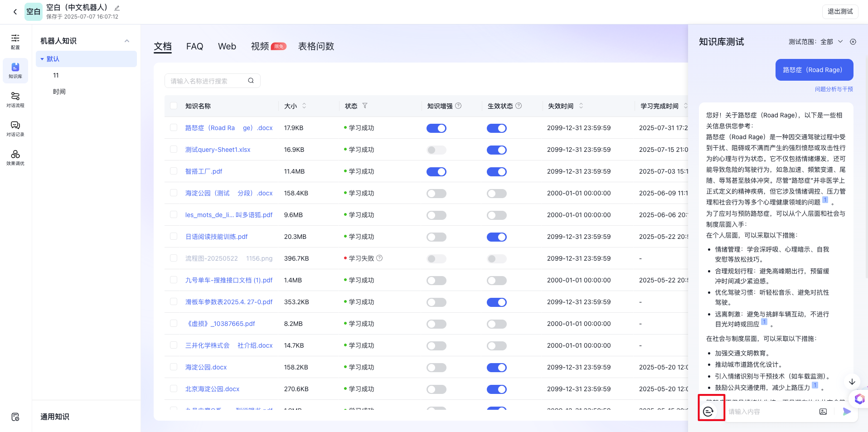This screenshot has height=432, width=868.
Task: Switch to the 表格问数 tab
Action: (x=316, y=46)
